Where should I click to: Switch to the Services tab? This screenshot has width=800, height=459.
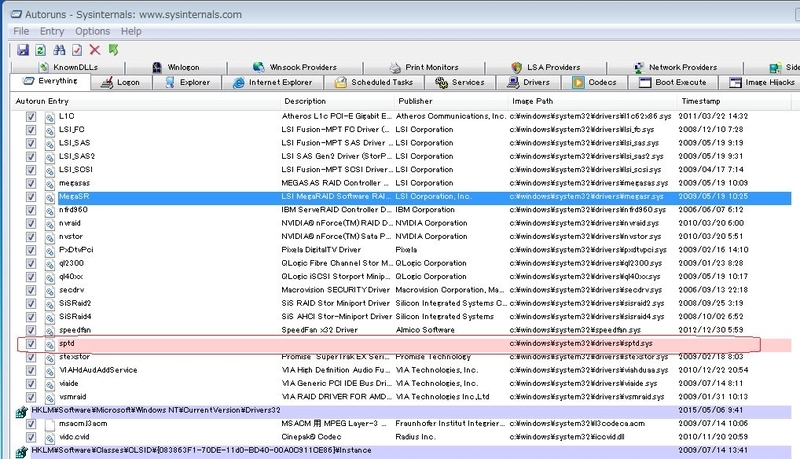click(x=460, y=82)
